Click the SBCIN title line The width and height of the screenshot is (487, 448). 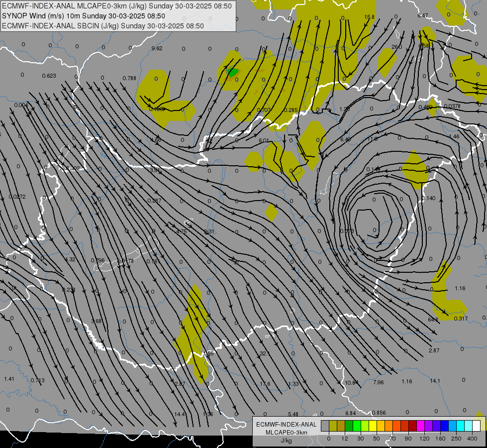tap(103, 26)
